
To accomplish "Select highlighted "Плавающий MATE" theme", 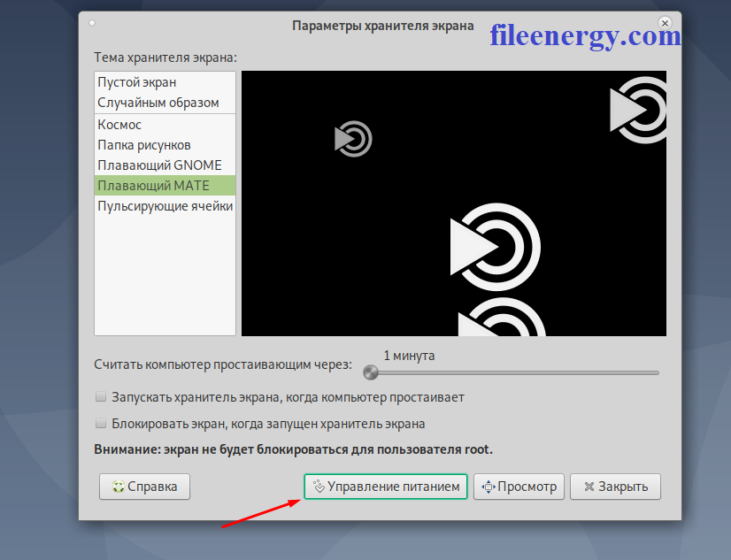I will [x=165, y=186].
